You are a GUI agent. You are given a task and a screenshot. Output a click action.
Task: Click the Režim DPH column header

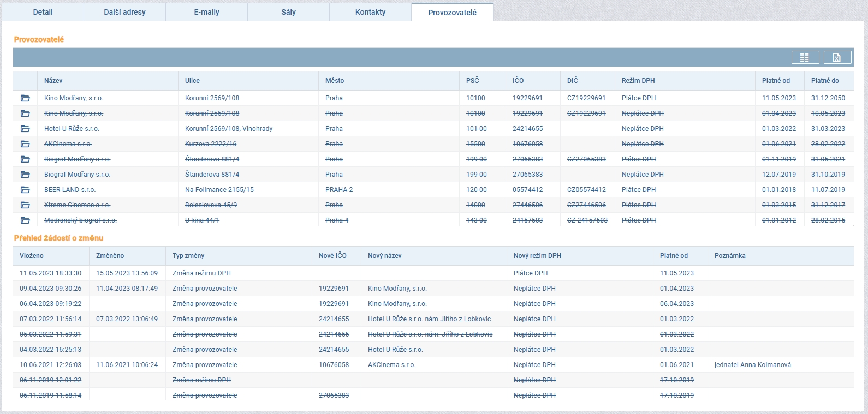(x=638, y=81)
